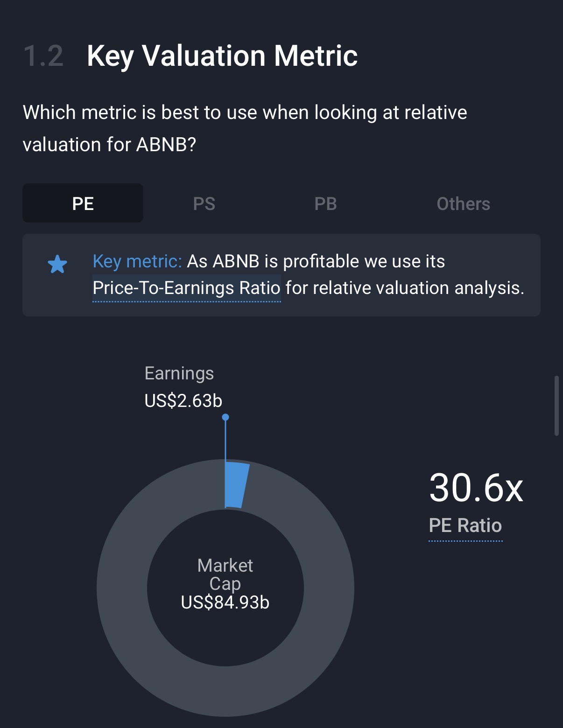This screenshot has height=728, width=563.
Task: Click the Key Valuation Metric heading
Action: [222, 56]
